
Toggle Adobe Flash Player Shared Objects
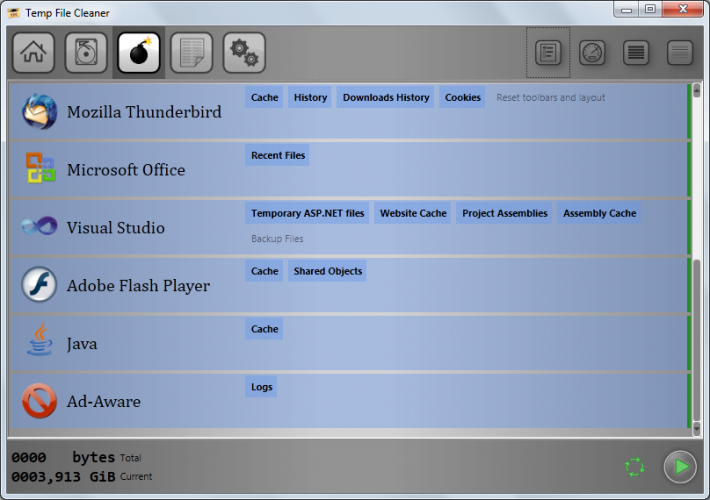[x=328, y=272]
